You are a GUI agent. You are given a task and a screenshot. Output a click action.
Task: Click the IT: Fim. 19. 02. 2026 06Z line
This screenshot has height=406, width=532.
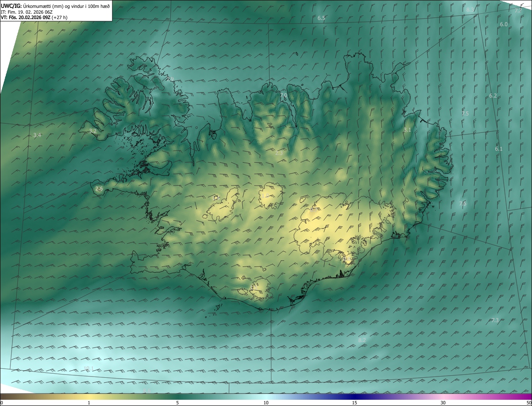click(27, 12)
